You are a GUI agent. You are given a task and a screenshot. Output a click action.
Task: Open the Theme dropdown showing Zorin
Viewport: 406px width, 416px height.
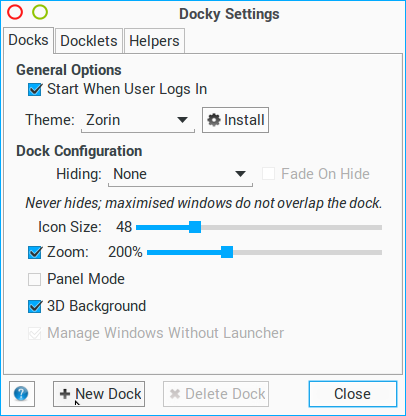click(x=138, y=120)
